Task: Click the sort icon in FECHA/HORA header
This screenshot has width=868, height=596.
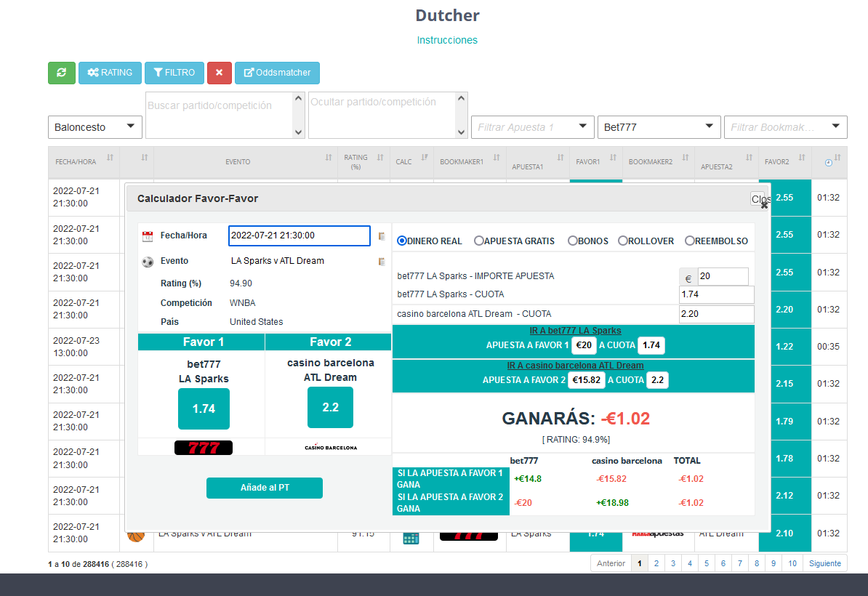Action: point(110,158)
